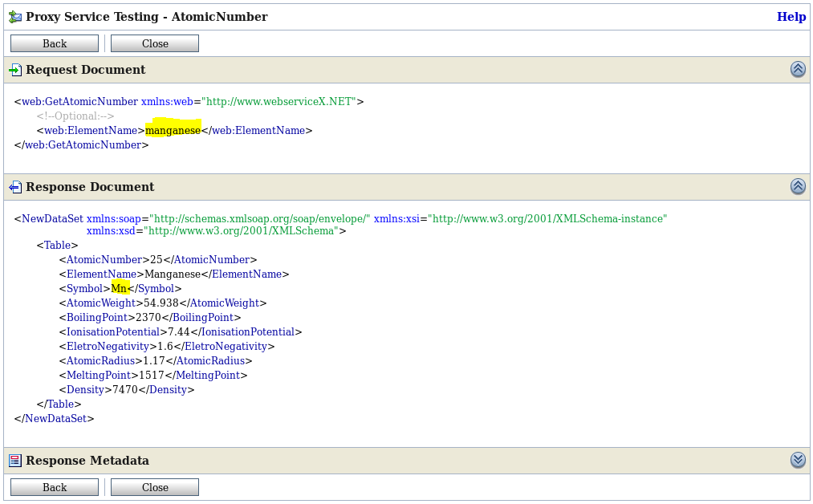Click the closing '</Table>' tag
Screen dimensions: 813x504
point(59,404)
